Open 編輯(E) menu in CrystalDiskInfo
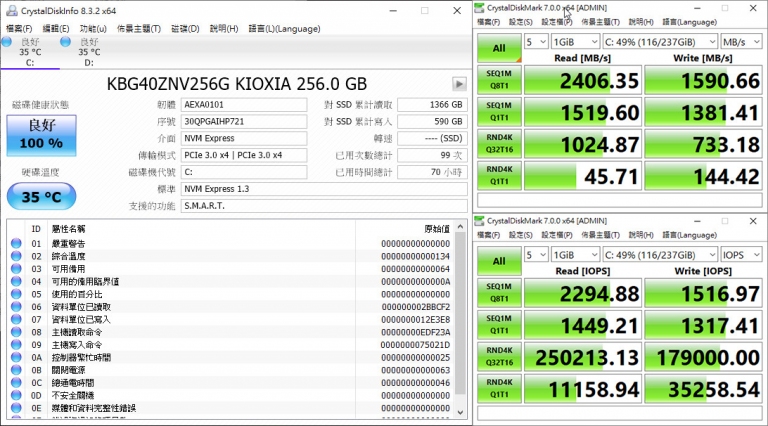 point(56,29)
